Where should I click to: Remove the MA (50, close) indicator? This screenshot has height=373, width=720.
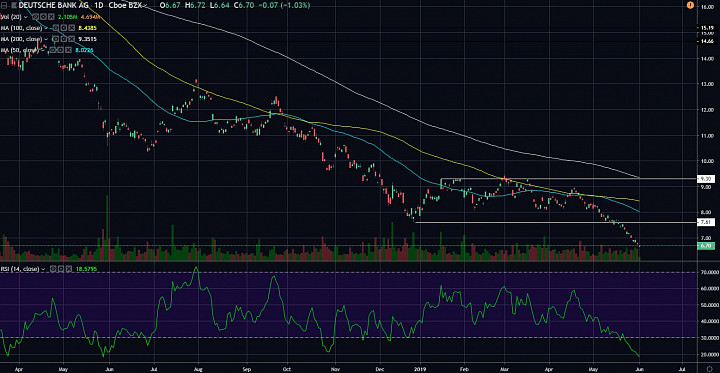point(68,50)
